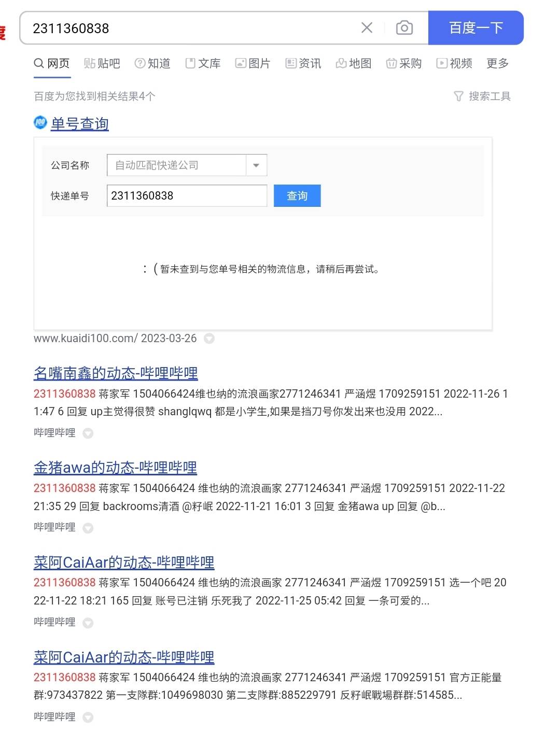Switch to the 贴吧 tab
Screen dimensions: 560x731
pos(102,63)
